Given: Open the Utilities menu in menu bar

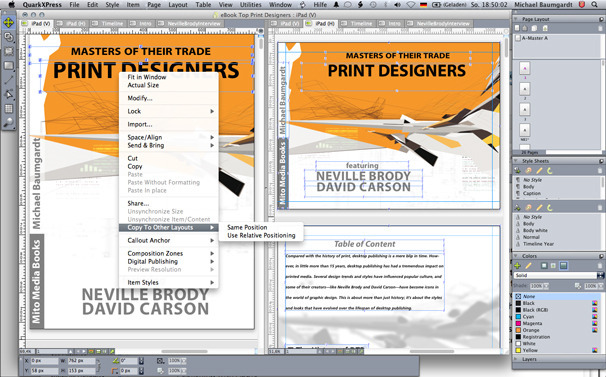Looking at the screenshot, I should click(250, 5).
